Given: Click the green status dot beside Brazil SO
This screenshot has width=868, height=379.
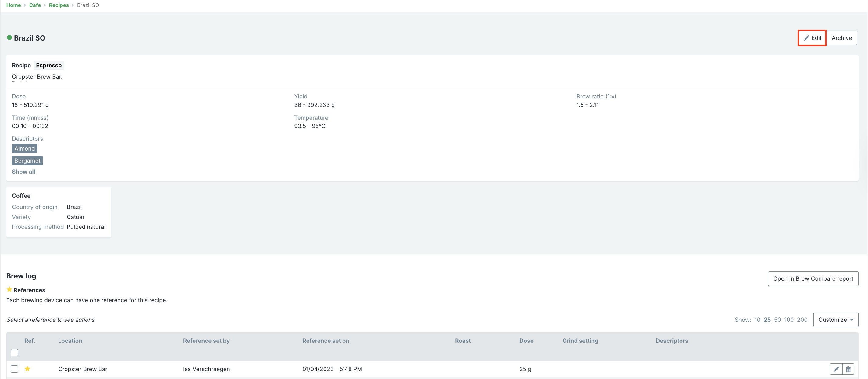Looking at the screenshot, I should coord(9,37).
